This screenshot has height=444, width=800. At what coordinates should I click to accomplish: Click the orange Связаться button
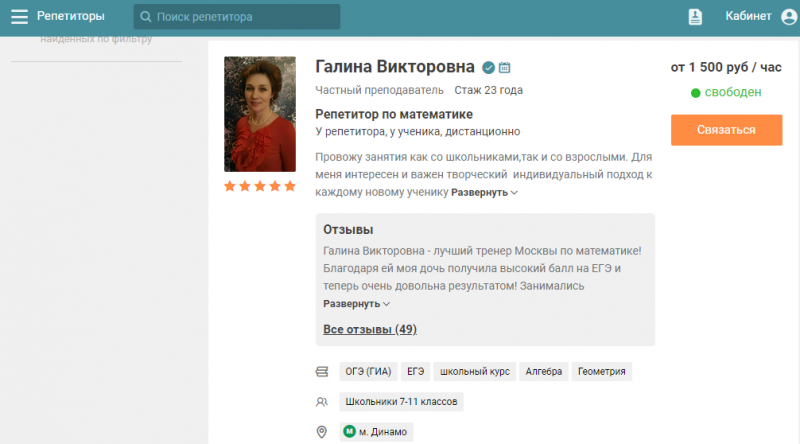click(727, 130)
